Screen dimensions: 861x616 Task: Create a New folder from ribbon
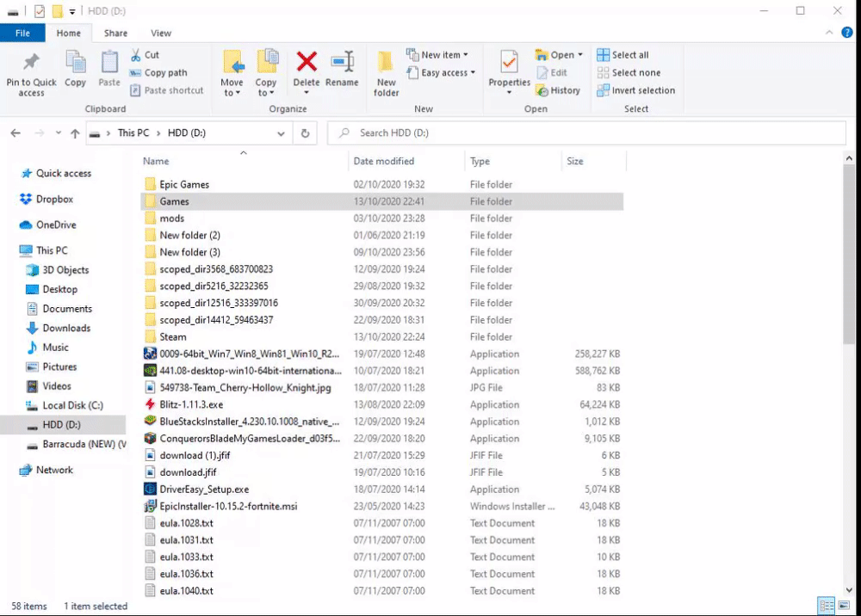[x=386, y=73]
